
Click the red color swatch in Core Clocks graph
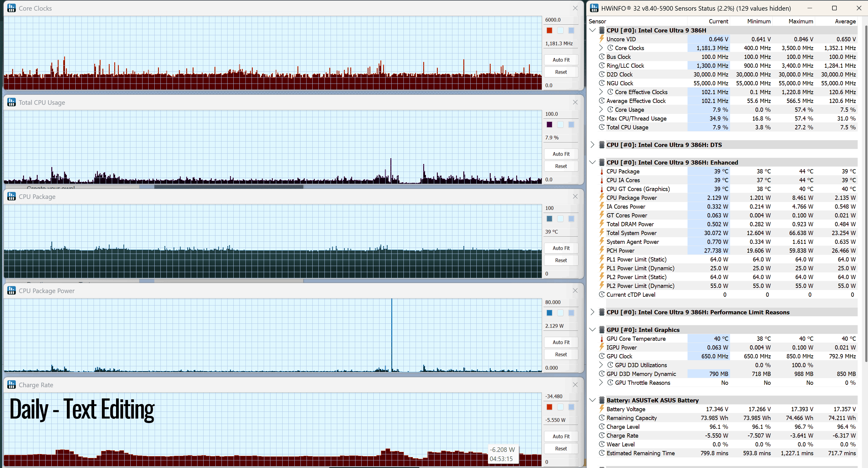(x=549, y=30)
